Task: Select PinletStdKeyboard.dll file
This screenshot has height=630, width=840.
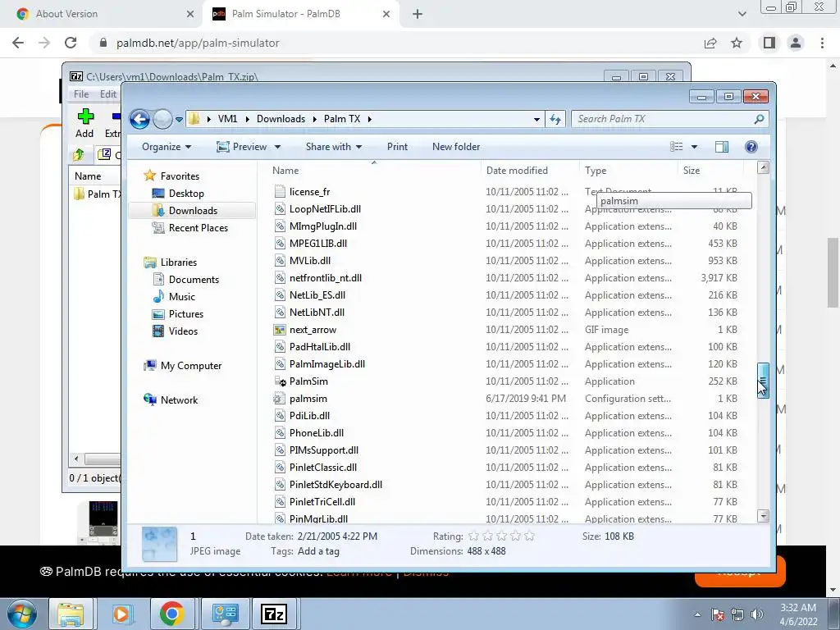Action: [336, 485]
